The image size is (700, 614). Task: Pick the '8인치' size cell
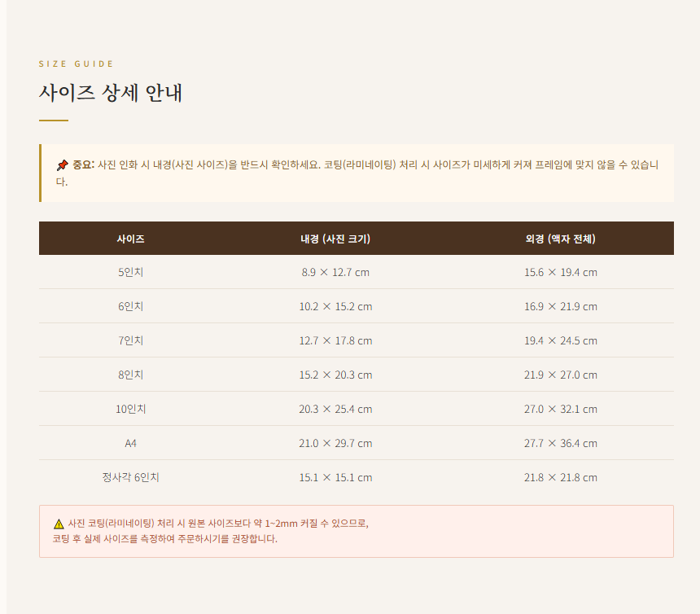130,375
